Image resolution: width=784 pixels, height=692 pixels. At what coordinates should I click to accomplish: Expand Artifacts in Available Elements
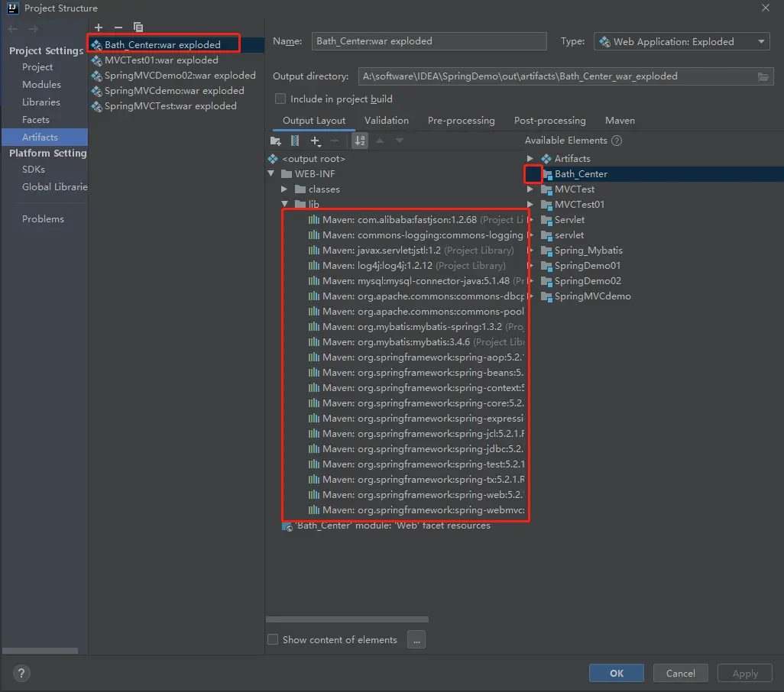pyautogui.click(x=530, y=159)
